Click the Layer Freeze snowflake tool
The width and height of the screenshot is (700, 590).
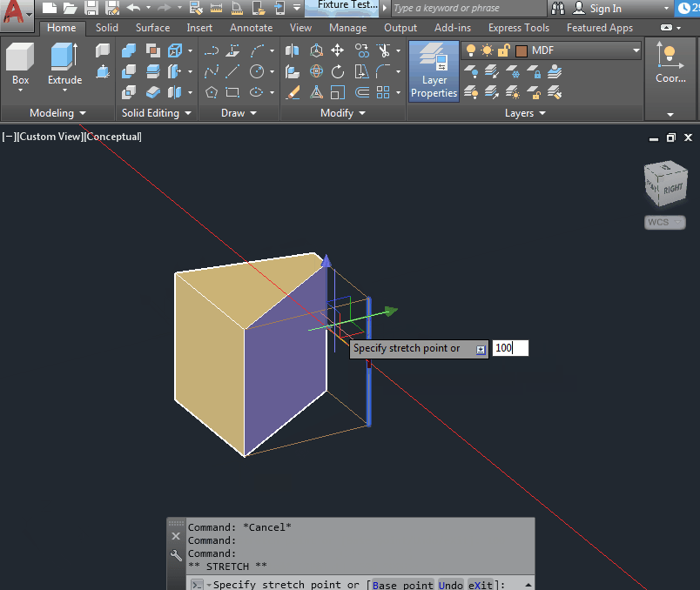click(513, 71)
